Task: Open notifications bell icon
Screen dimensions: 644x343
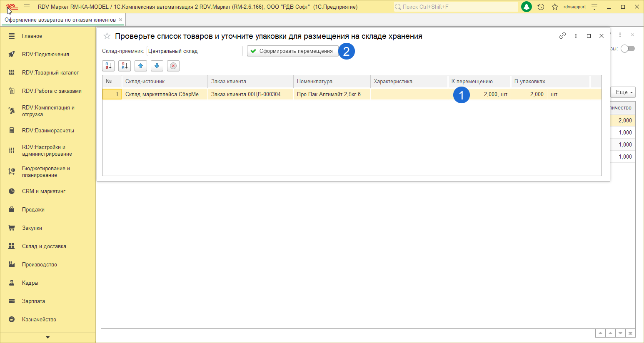Action: click(x=527, y=7)
